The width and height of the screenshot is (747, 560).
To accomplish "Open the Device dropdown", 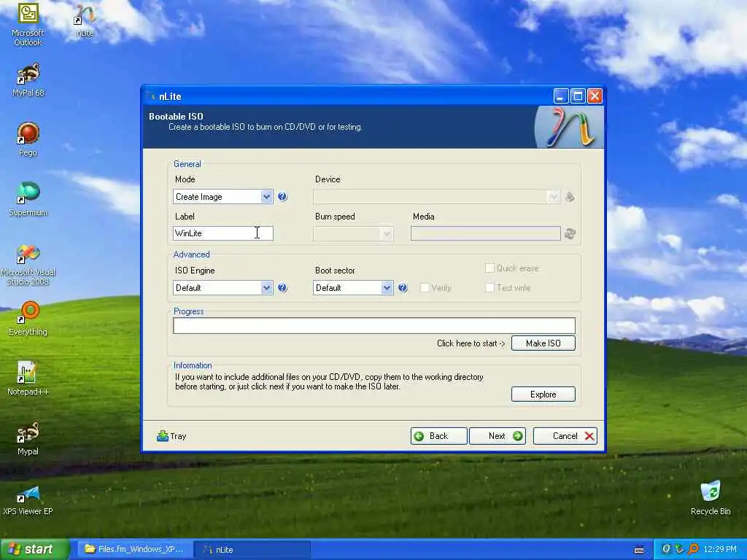I will (436, 197).
